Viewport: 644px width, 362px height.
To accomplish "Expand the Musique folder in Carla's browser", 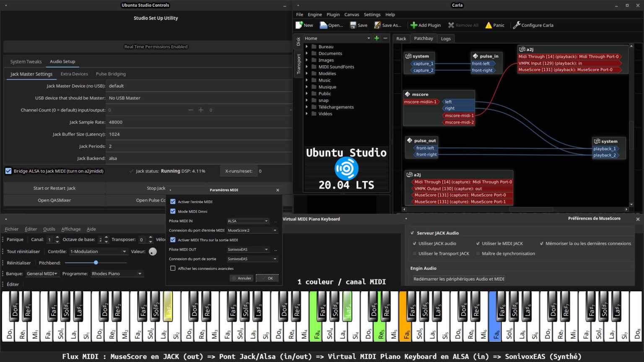I will (307, 87).
